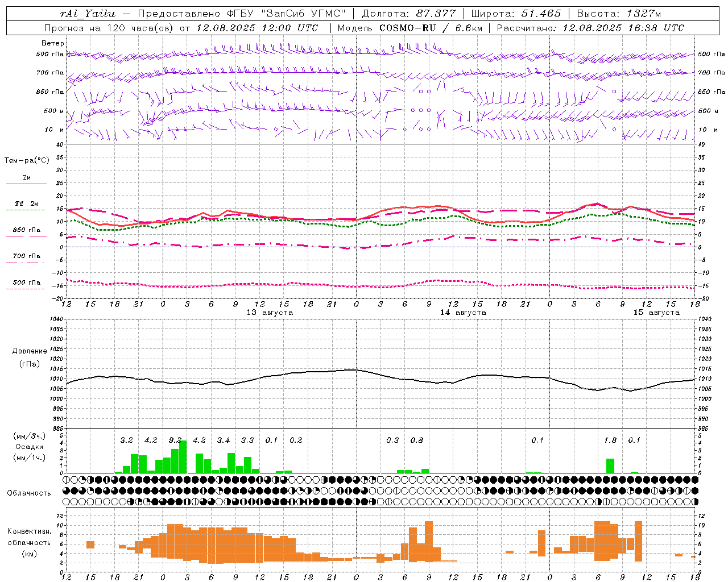The image size is (728, 582).
Task: Select the 3.2 precipitation total
Action: (x=126, y=440)
